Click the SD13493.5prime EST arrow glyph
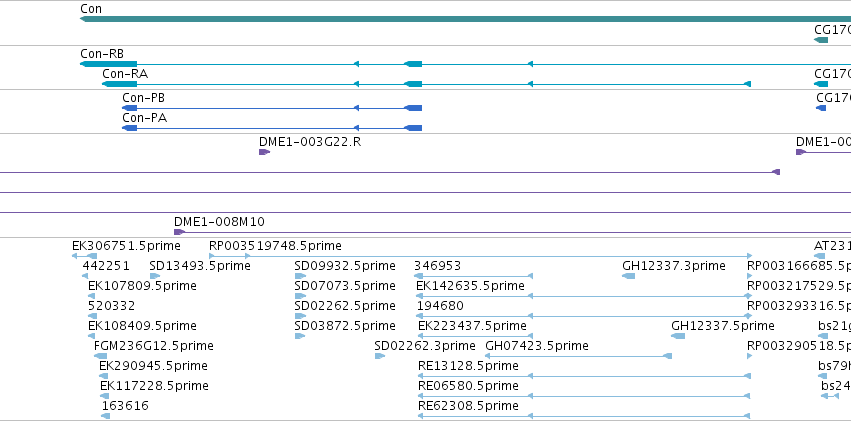This screenshot has height=421, width=851. click(x=155, y=276)
